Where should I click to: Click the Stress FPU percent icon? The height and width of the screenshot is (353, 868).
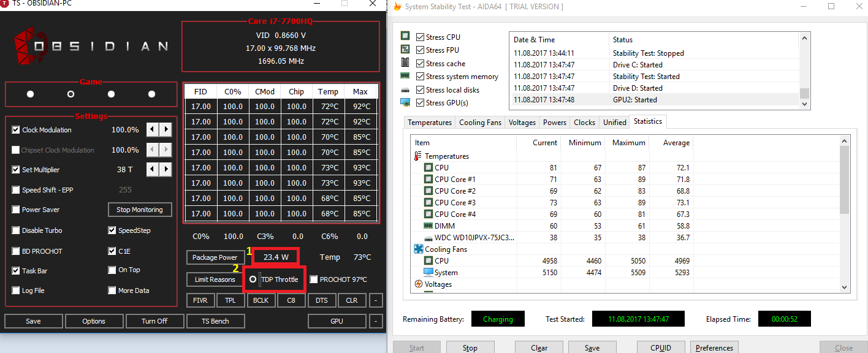coord(405,50)
